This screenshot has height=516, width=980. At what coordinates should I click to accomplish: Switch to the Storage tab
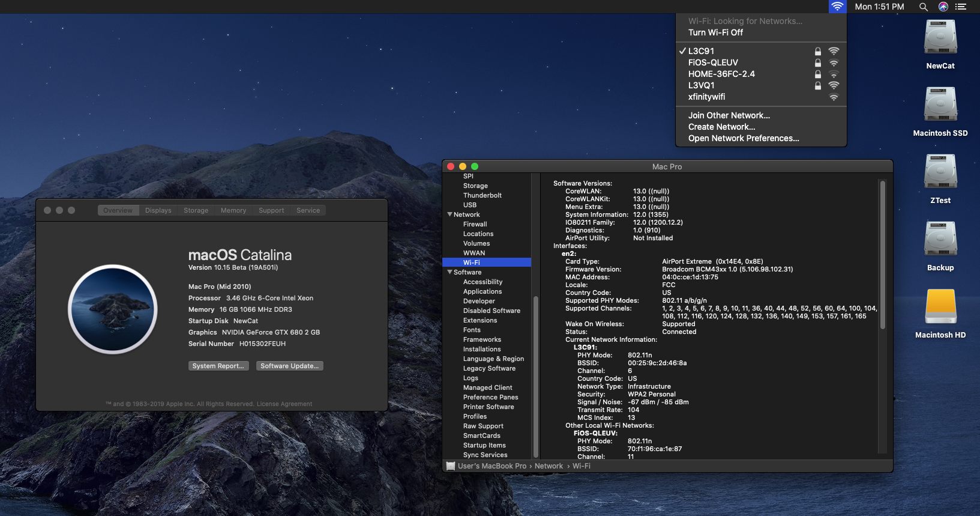click(196, 210)
